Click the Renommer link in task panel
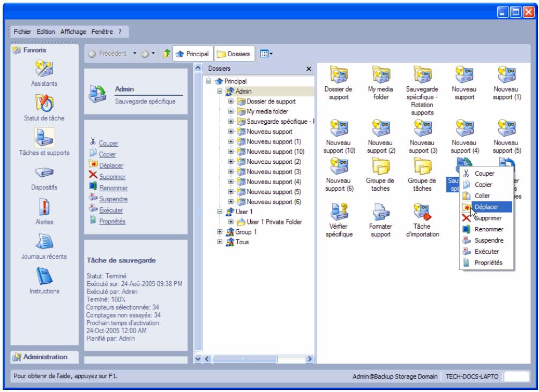Image resolution: width=539 pixels, height=392 pixels. (114, 188)
